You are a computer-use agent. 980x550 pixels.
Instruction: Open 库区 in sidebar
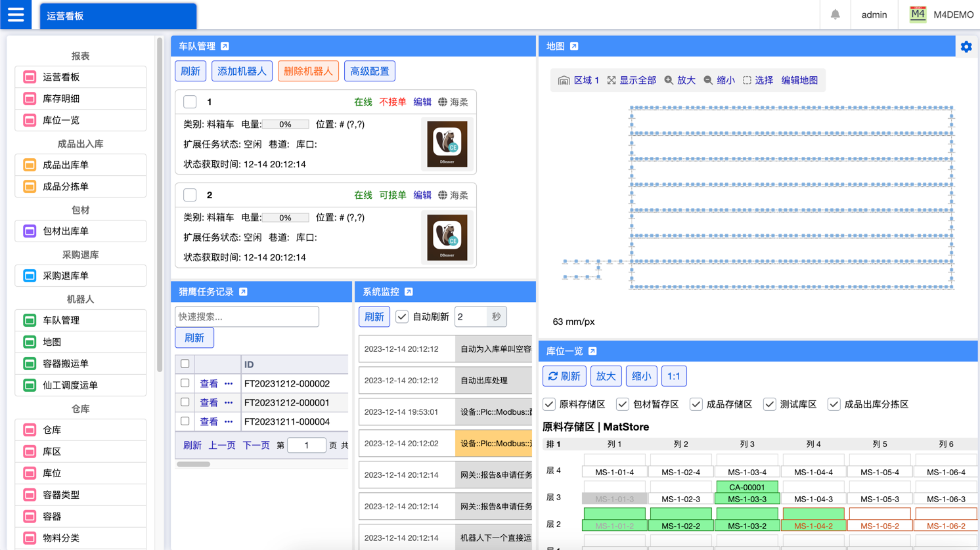click(81, 452)
